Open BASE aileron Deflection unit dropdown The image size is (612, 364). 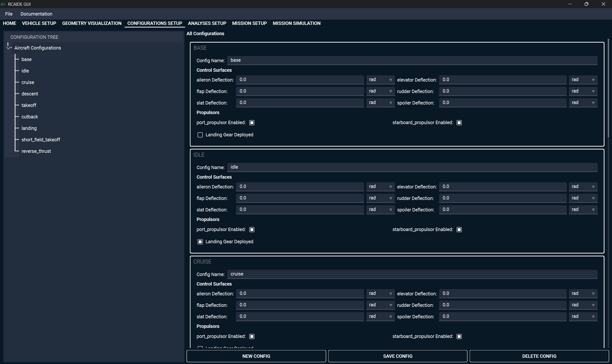(380, 80)
